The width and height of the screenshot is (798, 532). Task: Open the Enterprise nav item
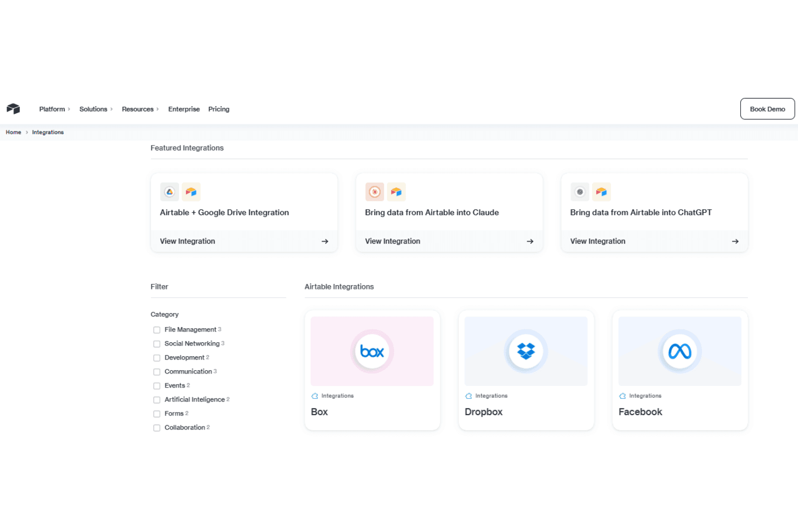click(x=184, y=109)
